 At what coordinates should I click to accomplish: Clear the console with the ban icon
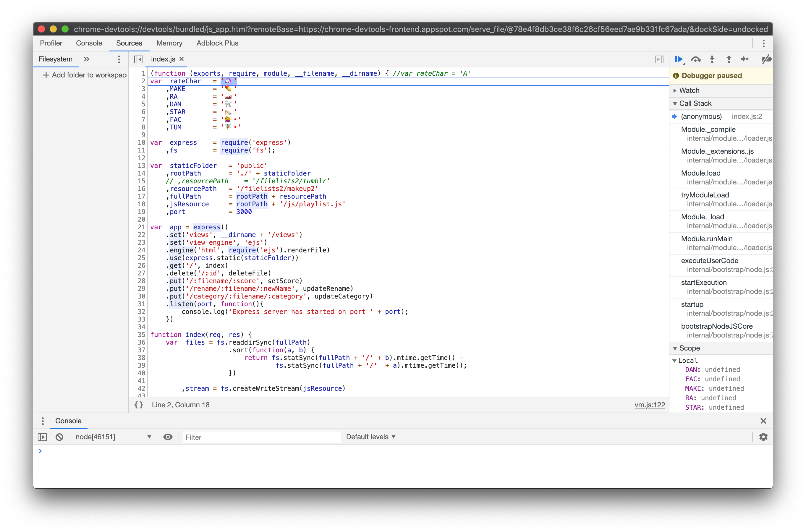59,437
